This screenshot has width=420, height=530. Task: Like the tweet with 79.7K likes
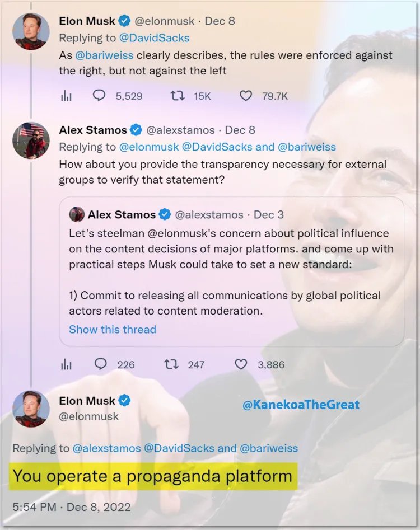[246, 96]
